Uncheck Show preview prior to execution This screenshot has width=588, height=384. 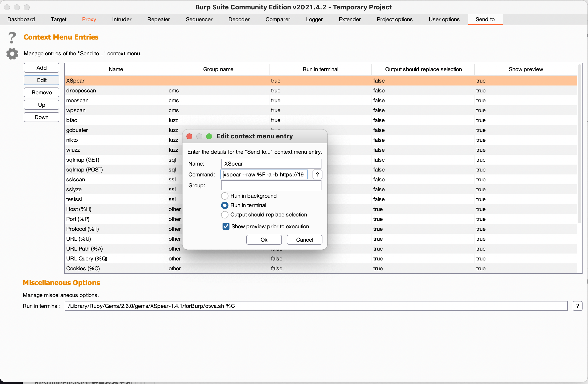point(225,226)
